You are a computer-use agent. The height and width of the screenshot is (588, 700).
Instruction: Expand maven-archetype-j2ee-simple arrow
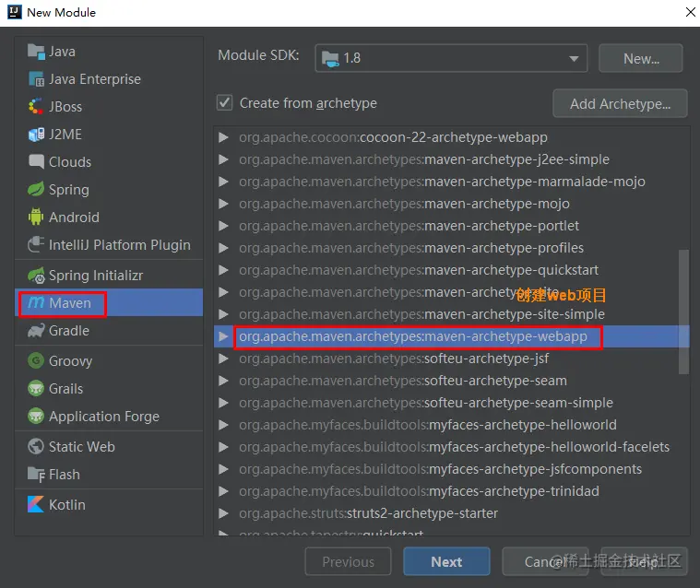pos(224,159)
